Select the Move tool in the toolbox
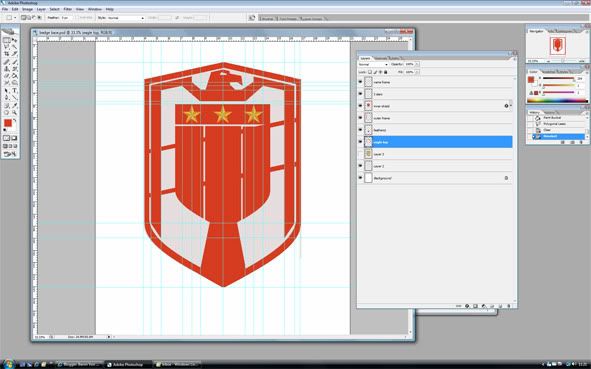Viewport: 591px width, 369px height. coord(14,40)
